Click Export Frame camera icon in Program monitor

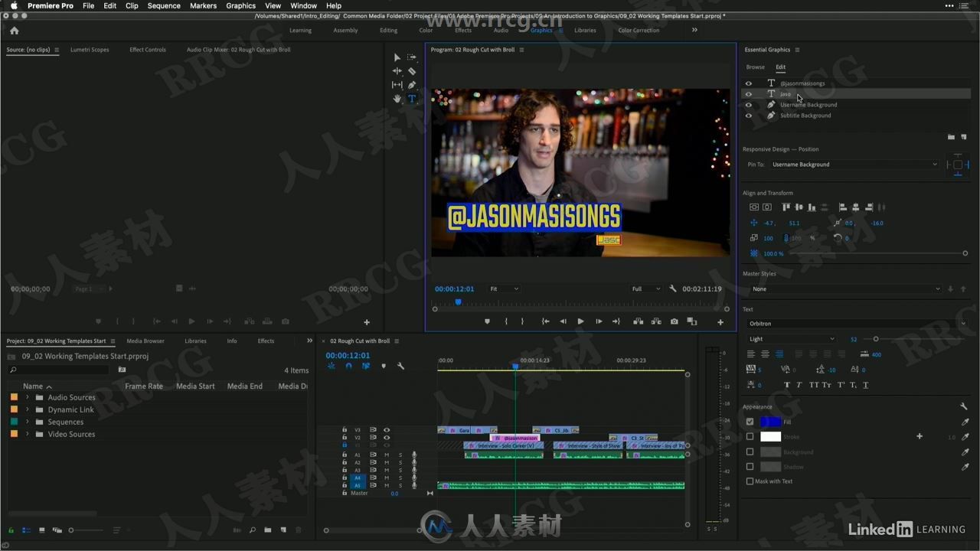[674, 321]
